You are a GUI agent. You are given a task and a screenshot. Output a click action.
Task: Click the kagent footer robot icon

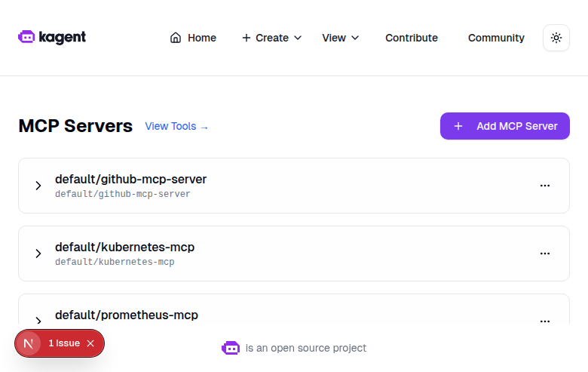[x=231, y=348]
